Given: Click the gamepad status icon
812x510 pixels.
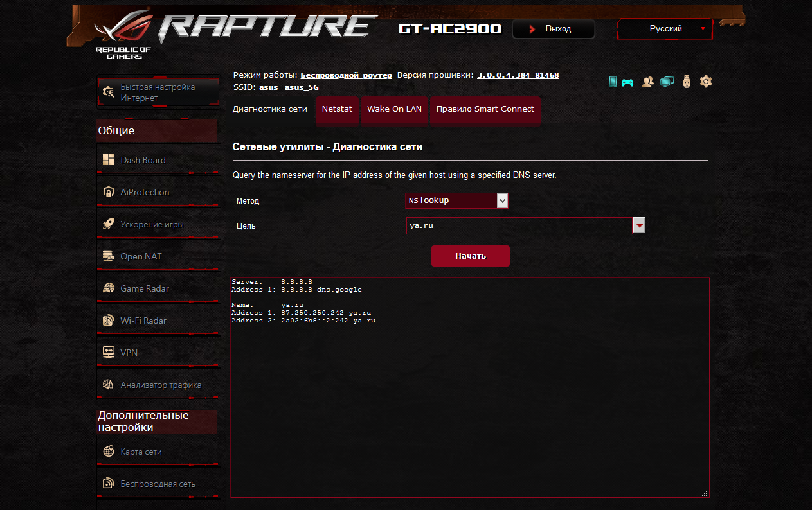Looking at the screenshot, I should coord(627,82).
